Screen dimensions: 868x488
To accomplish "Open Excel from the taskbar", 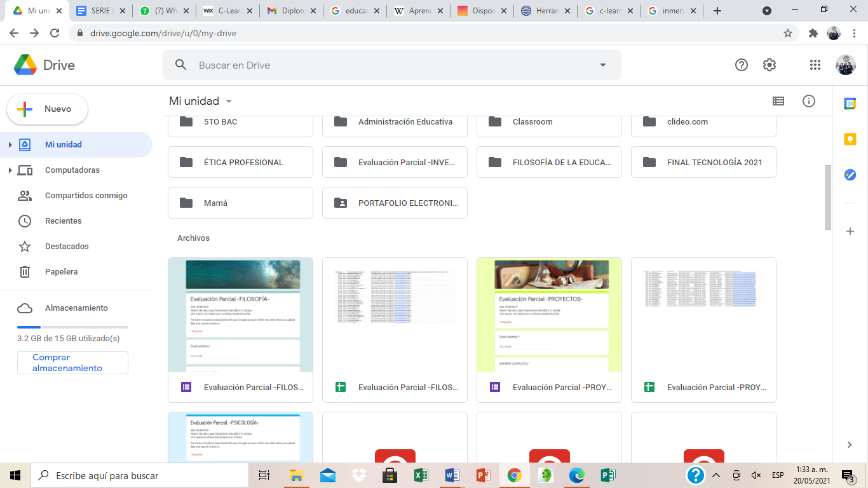I will pyautogui.click(x=421, y=475).
